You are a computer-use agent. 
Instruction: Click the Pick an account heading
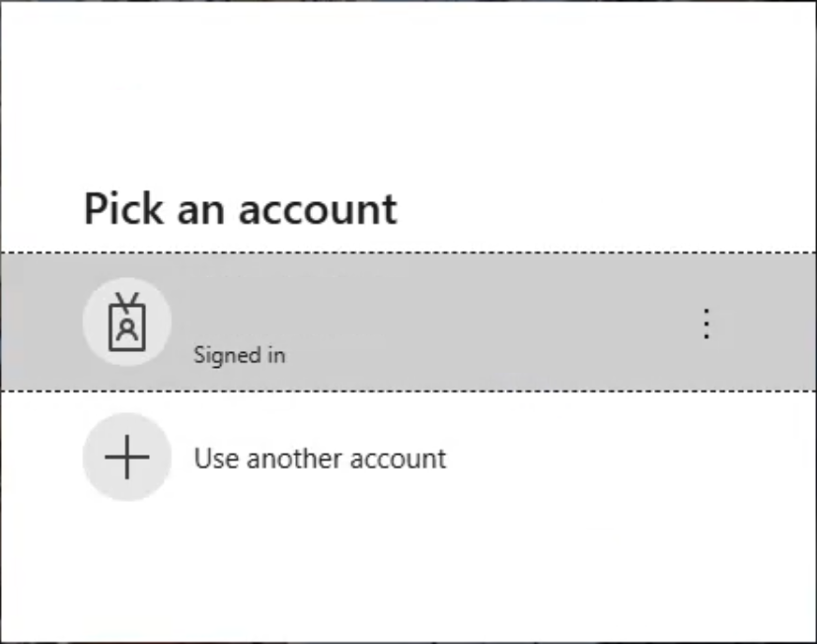click(x=239, y=209)
